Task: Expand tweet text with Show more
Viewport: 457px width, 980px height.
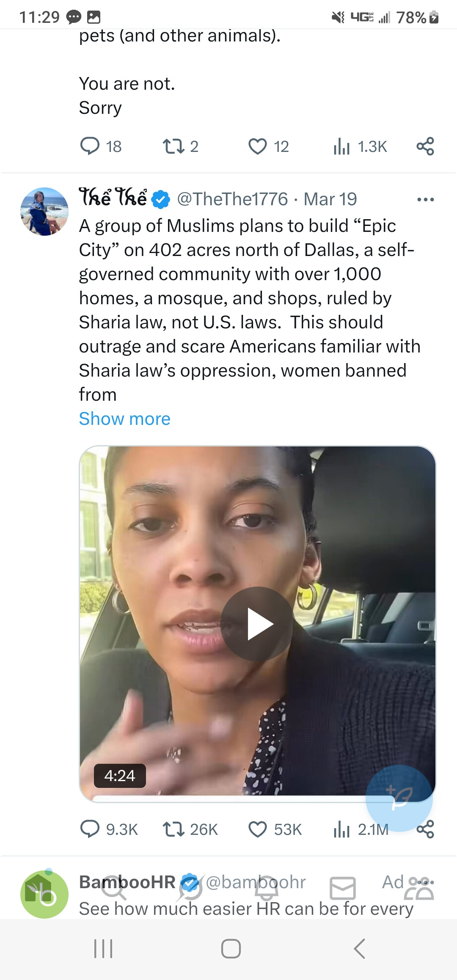Action: point(125,419)
